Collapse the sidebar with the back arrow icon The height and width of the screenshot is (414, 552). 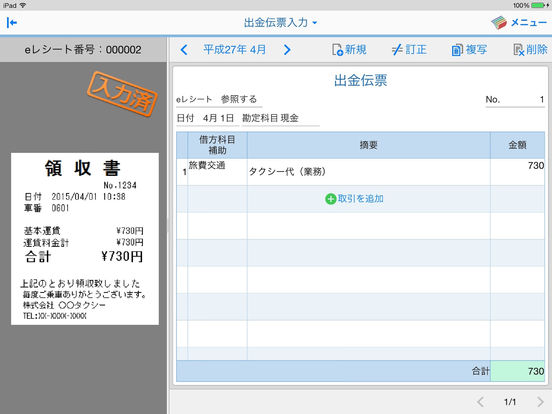click(12, 23)
